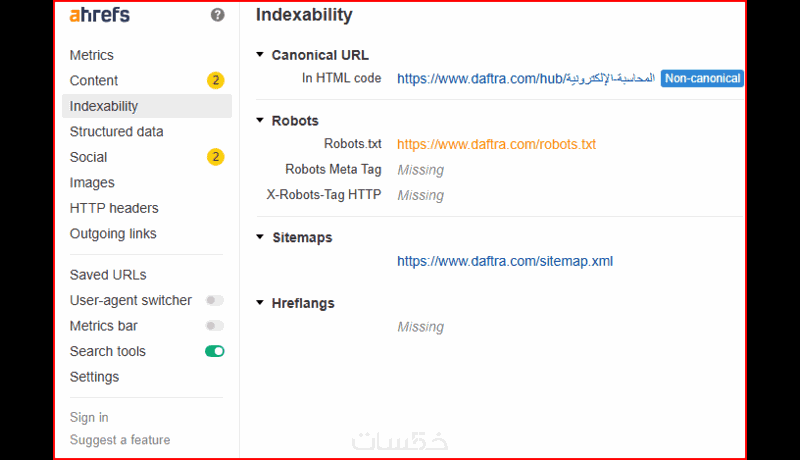Click the X-Robots-Tag HTTP Missing value

[x=420, y=195]
